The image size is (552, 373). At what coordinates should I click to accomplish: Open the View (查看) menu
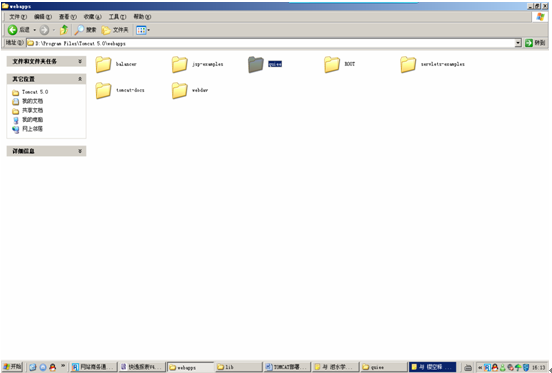(68, 17)
